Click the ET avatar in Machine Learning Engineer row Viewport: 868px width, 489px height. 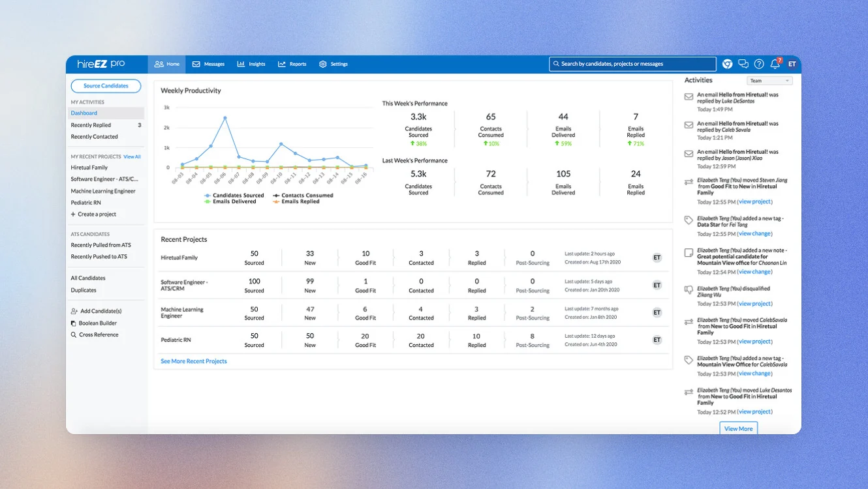[x=657, y=312]
